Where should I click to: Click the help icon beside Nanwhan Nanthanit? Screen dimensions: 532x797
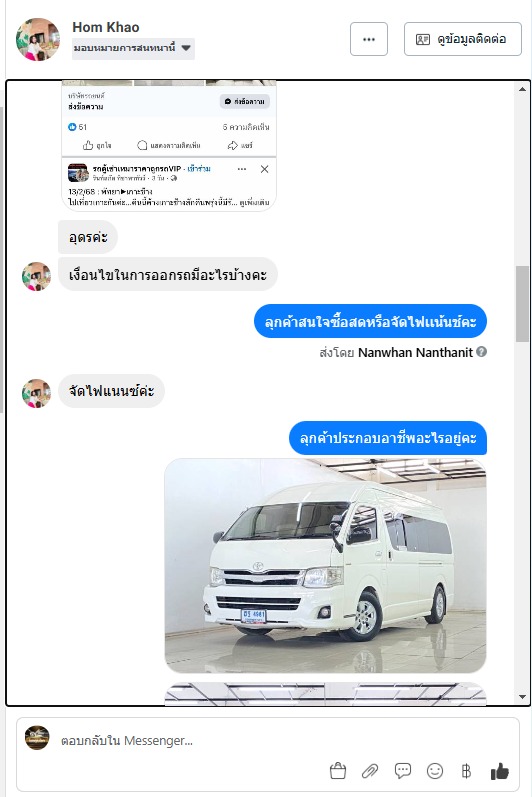482,352
